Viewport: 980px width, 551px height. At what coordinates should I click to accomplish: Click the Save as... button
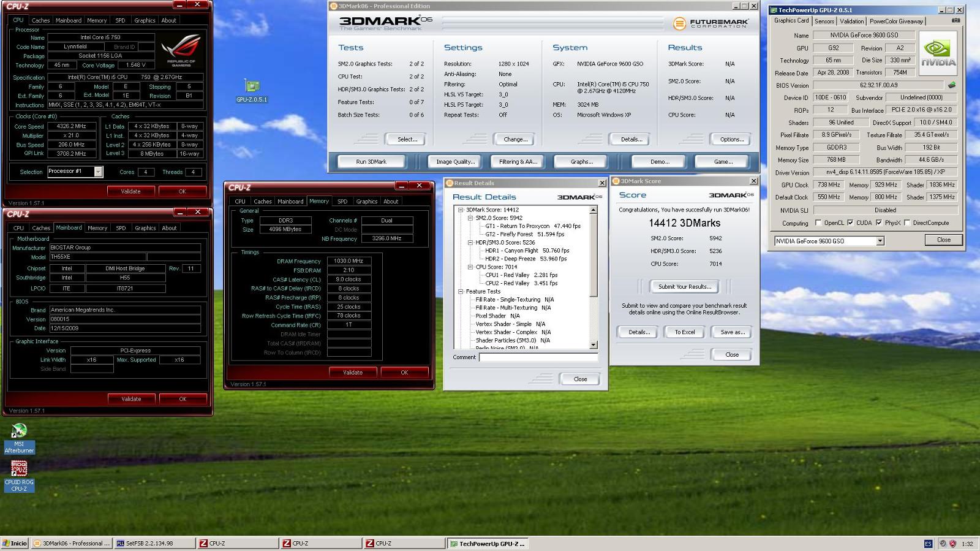tap(733, 332)
